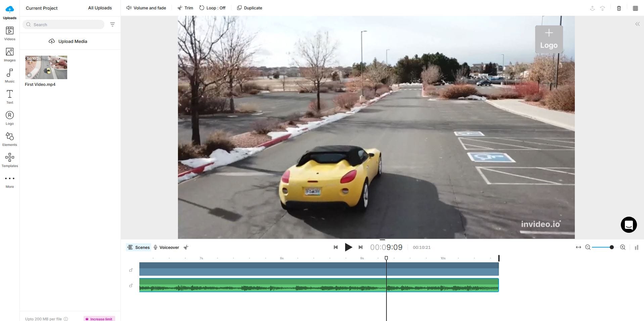The width and height of the screenshot is (644, 321).
Task: Click the Increase limit button
Action: [x=99, y=319]
